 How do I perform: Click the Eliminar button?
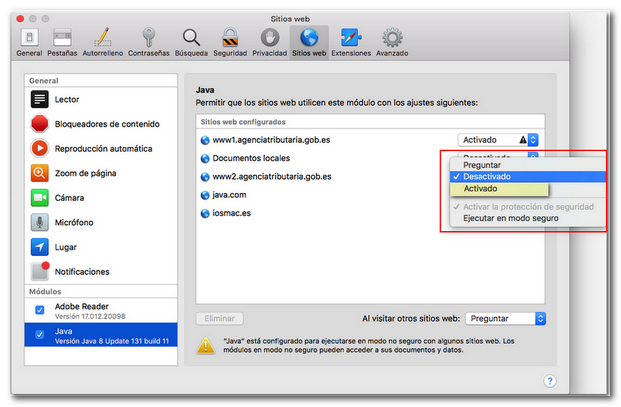click(x=220, y=318)
